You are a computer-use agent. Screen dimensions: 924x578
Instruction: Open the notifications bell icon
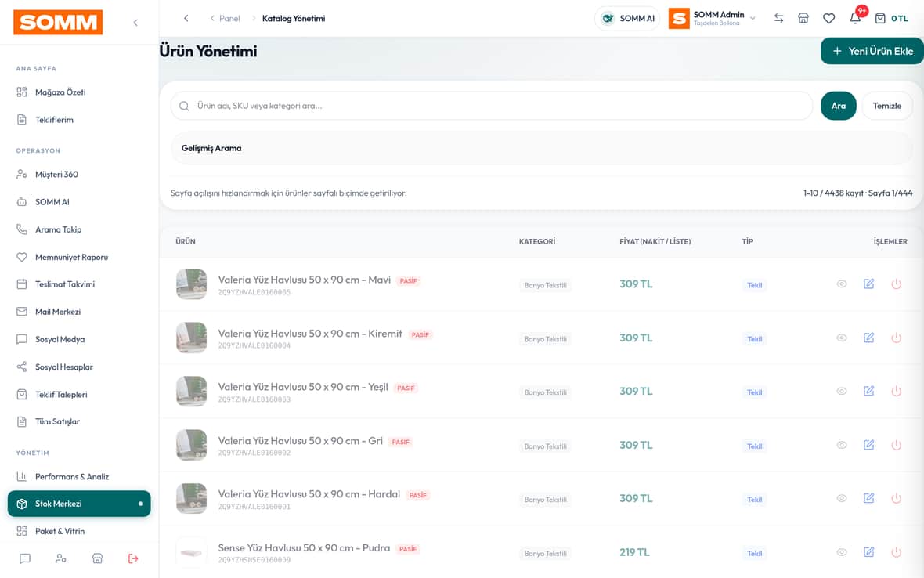[x=855, y=18]
